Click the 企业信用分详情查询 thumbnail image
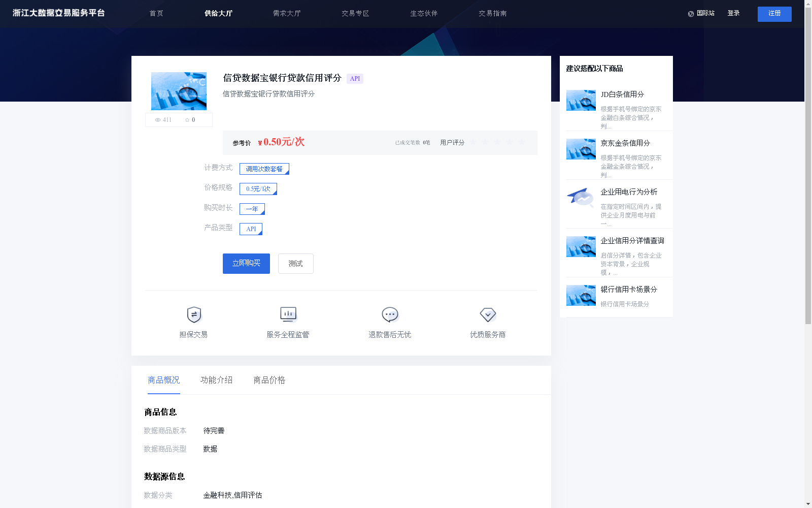 click(x=581, y=246)
